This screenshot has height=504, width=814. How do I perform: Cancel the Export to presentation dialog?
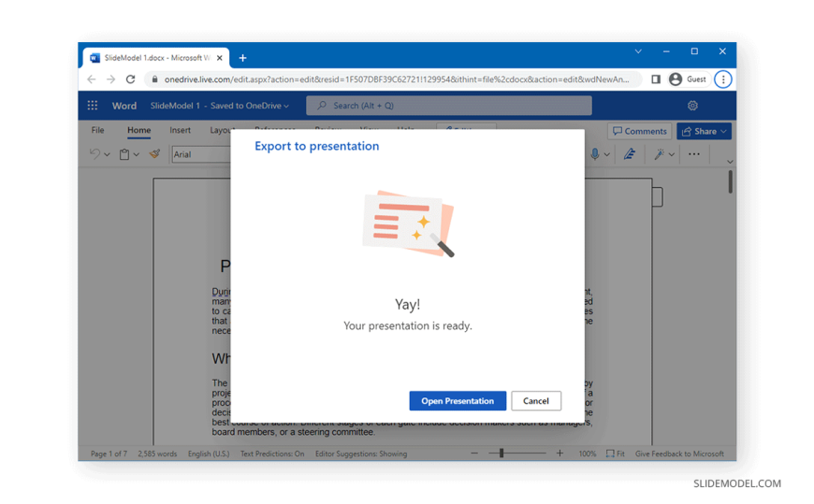coord(536,401)
